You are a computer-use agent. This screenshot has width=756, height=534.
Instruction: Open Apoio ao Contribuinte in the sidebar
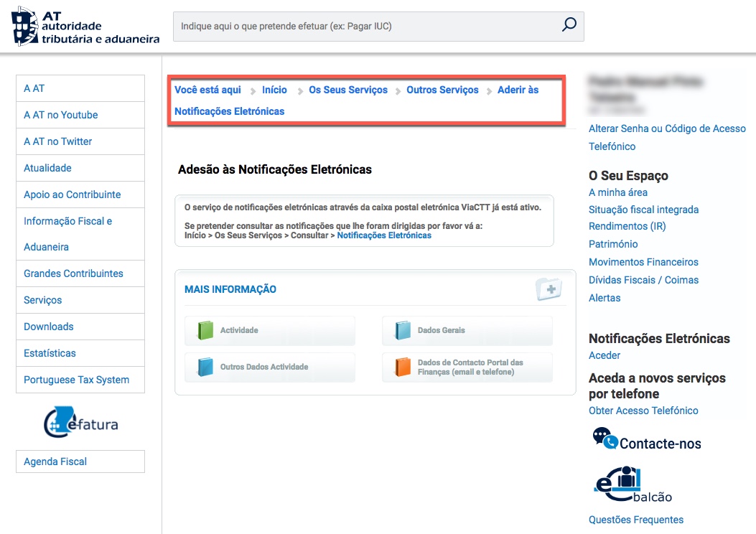pos(73,195)
